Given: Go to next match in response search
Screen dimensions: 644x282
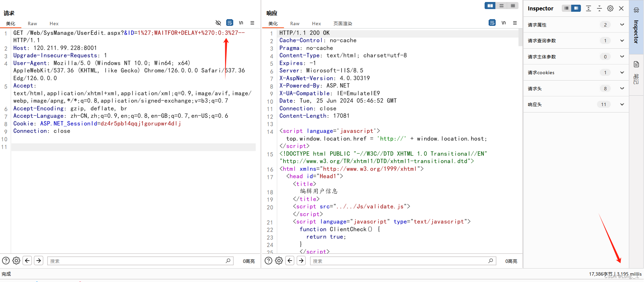Looking at the screenshot, I should (301, 261).
